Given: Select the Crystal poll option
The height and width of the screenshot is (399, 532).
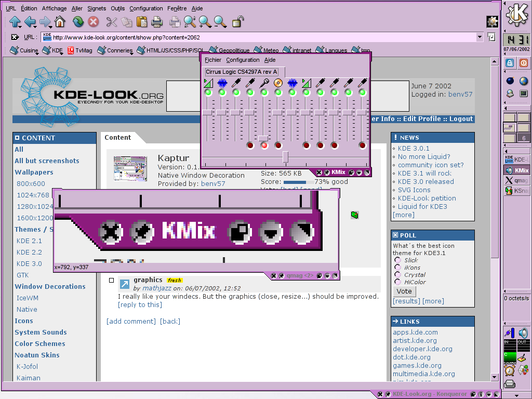Looking at the screenshot, I should tap(397, 274).
